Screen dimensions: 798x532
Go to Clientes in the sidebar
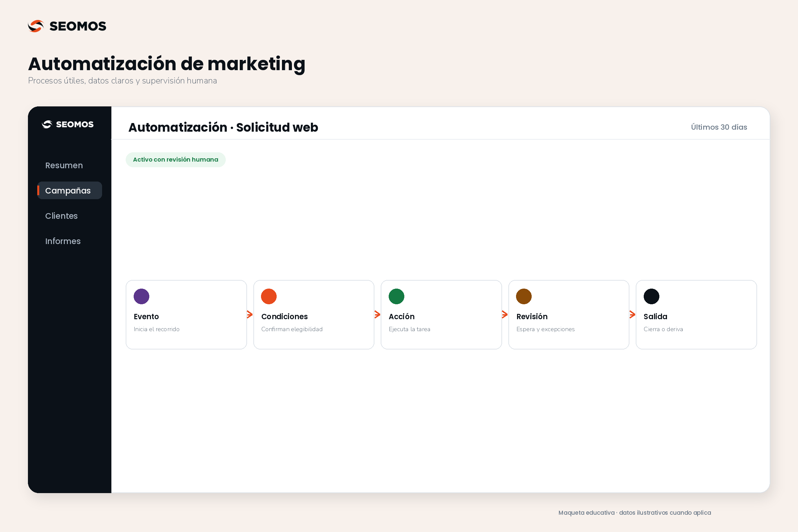(x=62, y=216)
